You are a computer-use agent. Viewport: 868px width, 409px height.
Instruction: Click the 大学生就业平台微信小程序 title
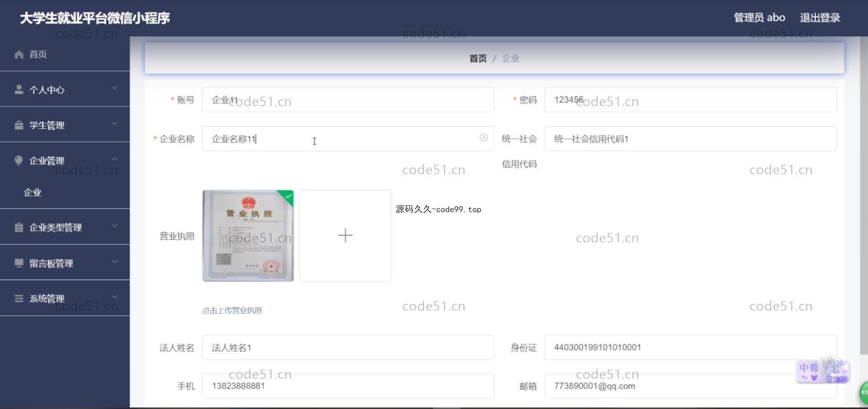point(95,18)
